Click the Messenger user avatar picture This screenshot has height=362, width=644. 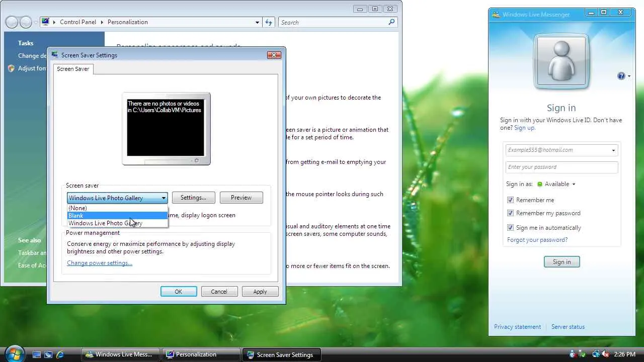coord(561,62)
